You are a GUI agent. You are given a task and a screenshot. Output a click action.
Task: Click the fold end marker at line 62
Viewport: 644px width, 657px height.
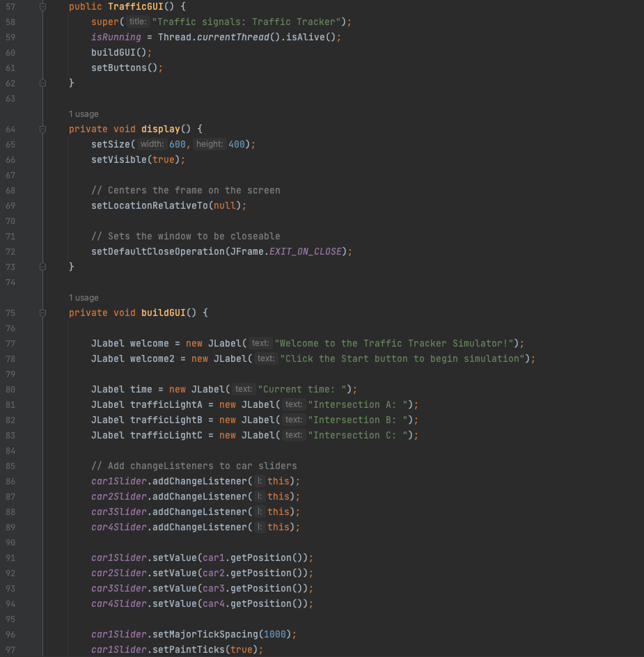[42, 83]
